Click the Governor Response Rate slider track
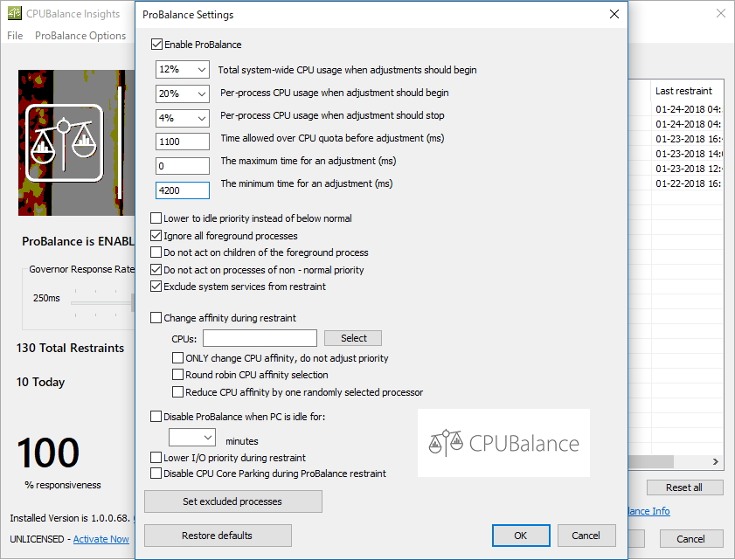 click(x=102, y=303)
